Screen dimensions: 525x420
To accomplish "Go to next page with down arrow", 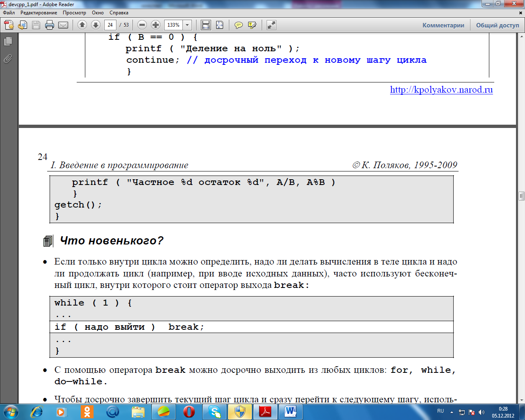I will (96, 25).
